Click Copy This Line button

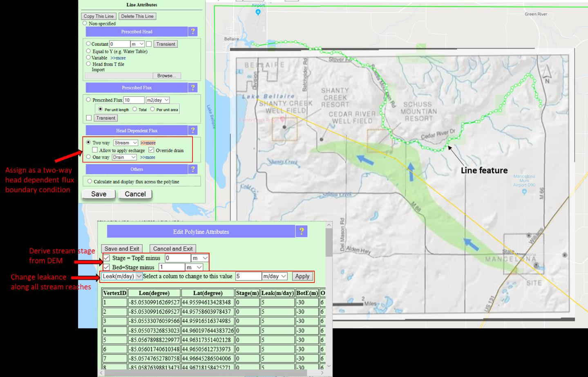click(x=98, y=16)
